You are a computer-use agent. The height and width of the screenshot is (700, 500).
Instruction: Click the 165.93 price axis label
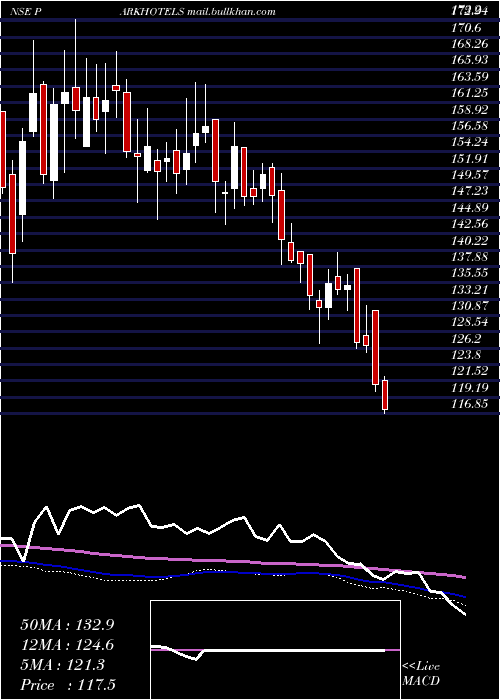coord(471,60)
